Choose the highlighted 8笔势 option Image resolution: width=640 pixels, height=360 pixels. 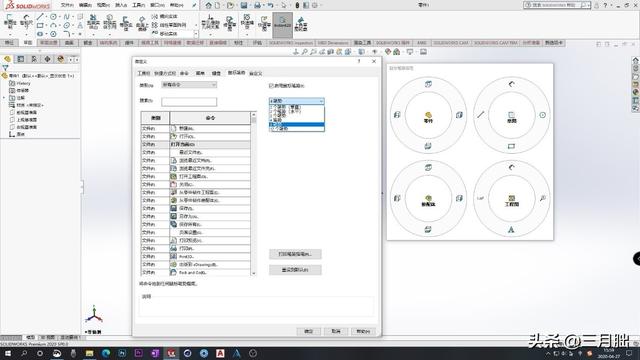(x=297, y=124)
